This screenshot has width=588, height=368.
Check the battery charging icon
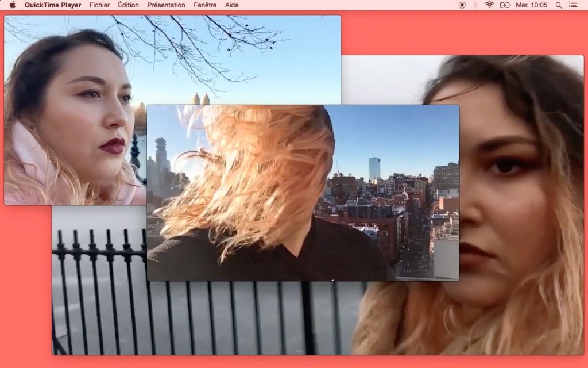(x=505, y=5)
